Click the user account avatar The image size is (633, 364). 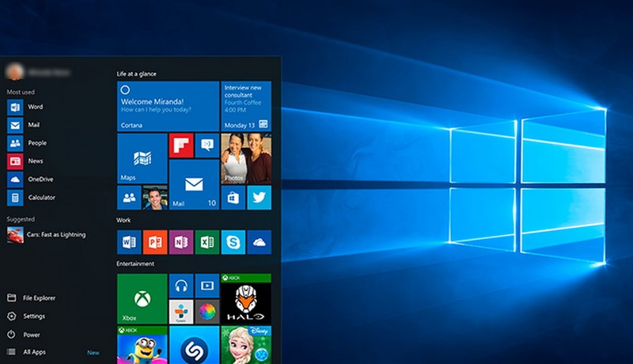pos(14,72)
